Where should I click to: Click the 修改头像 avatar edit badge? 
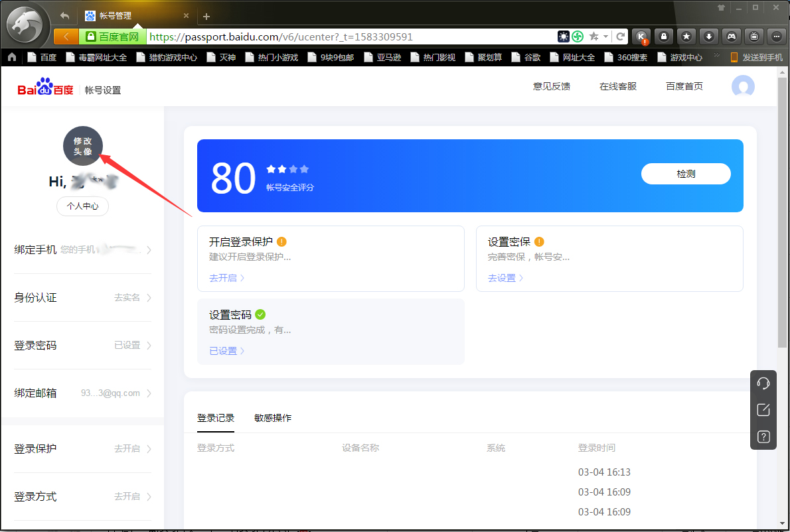[82, 146]
